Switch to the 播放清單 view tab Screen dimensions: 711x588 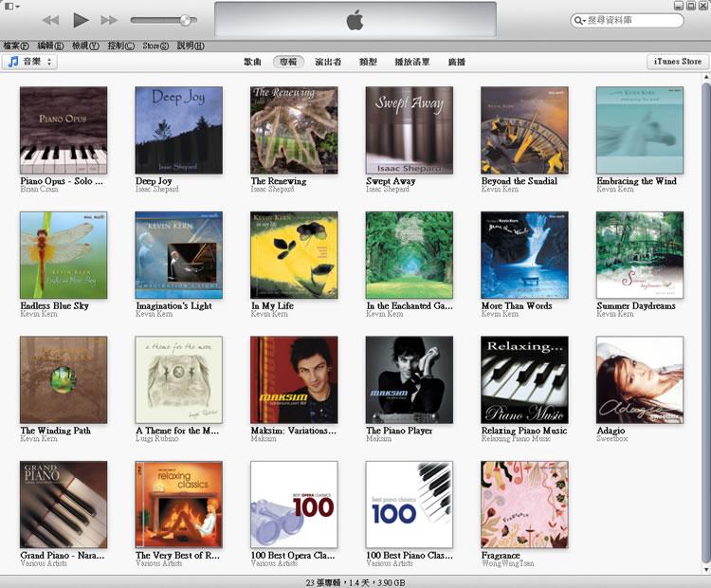tap(412, 63)
